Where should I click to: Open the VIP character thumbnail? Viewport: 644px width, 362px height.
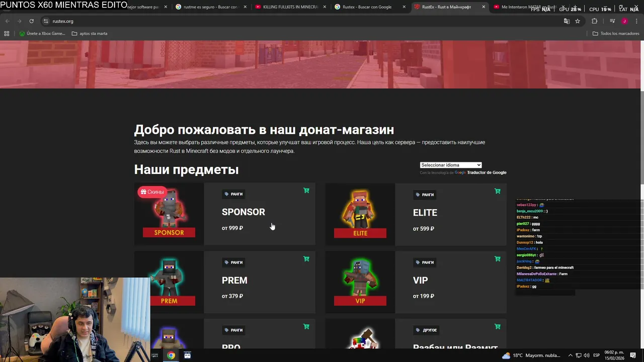(x=360, y=282)
